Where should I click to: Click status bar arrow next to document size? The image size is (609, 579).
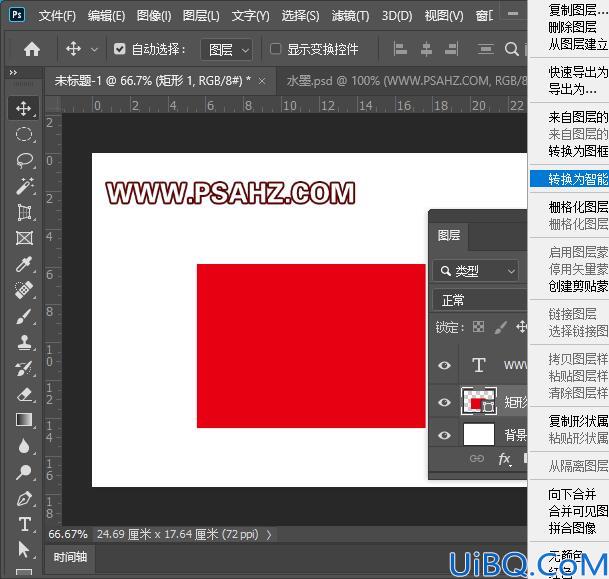[x=269, y=535]
